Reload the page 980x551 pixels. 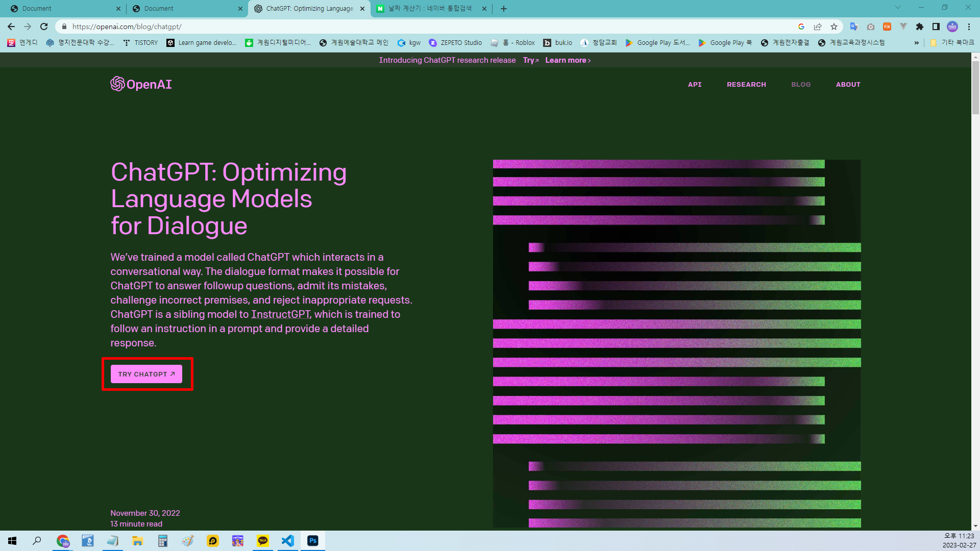click(x=44, y=27)
